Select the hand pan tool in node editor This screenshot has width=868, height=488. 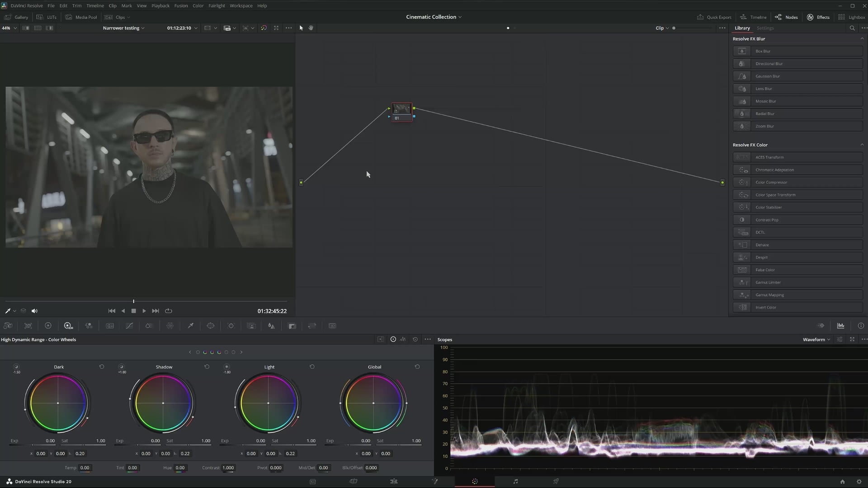coord(311,28)
